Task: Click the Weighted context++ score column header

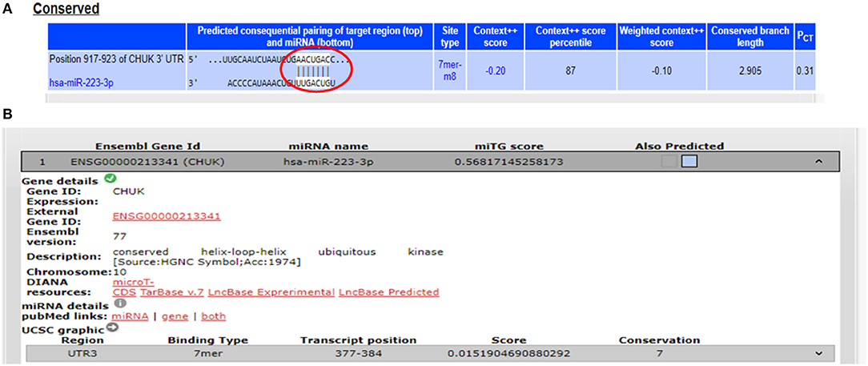Action: [x=663, y=37]
